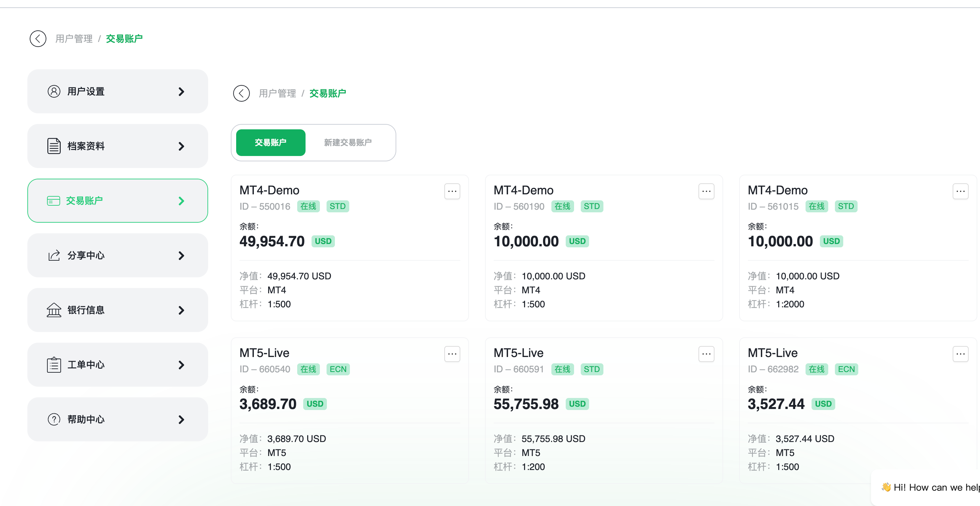980x506 pixels.
Task: Expand 银行信息 via its chevron arrow
Action: click(x=181, y=311)
